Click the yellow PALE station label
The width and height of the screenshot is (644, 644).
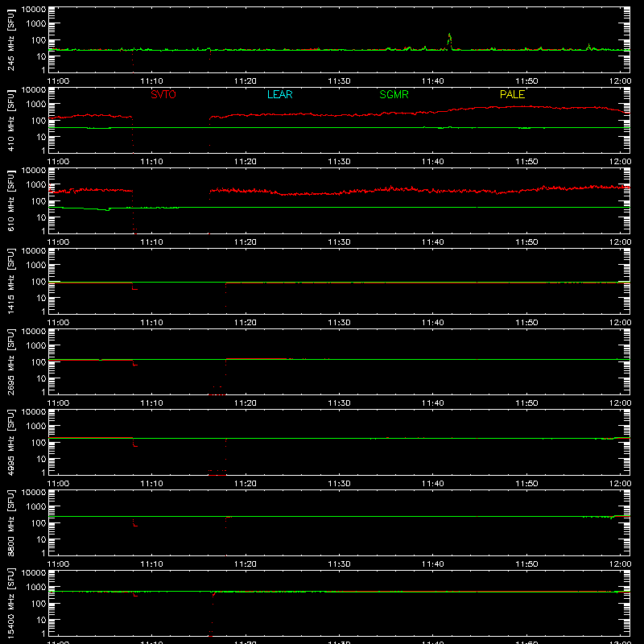pyautogui.click(x=512, y=94)
